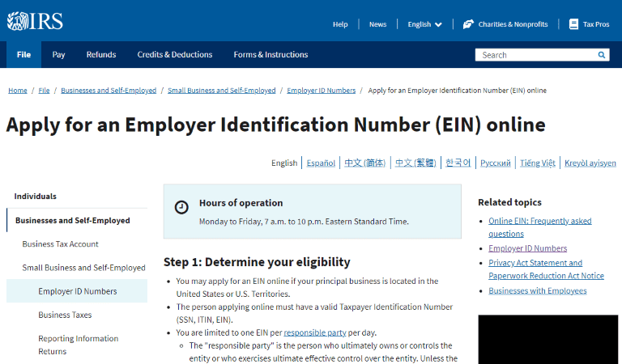
Task: Switch page language to Русский
Action: 495,163
